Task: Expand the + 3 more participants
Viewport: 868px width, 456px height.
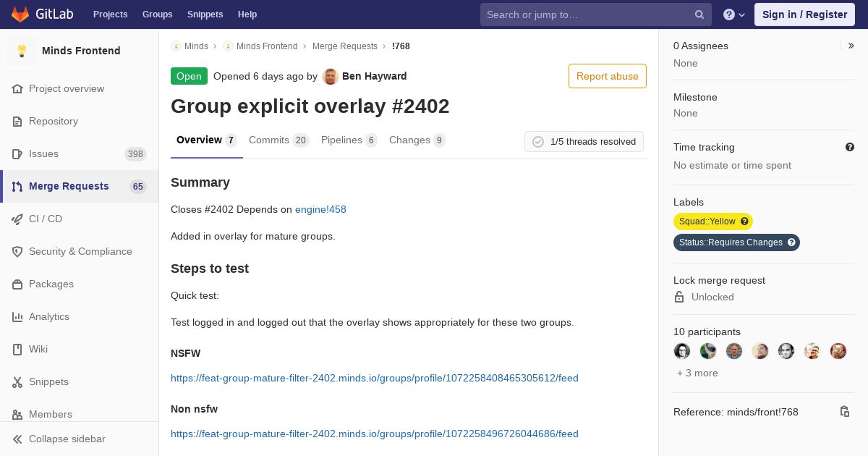Action: coord(697,373)
